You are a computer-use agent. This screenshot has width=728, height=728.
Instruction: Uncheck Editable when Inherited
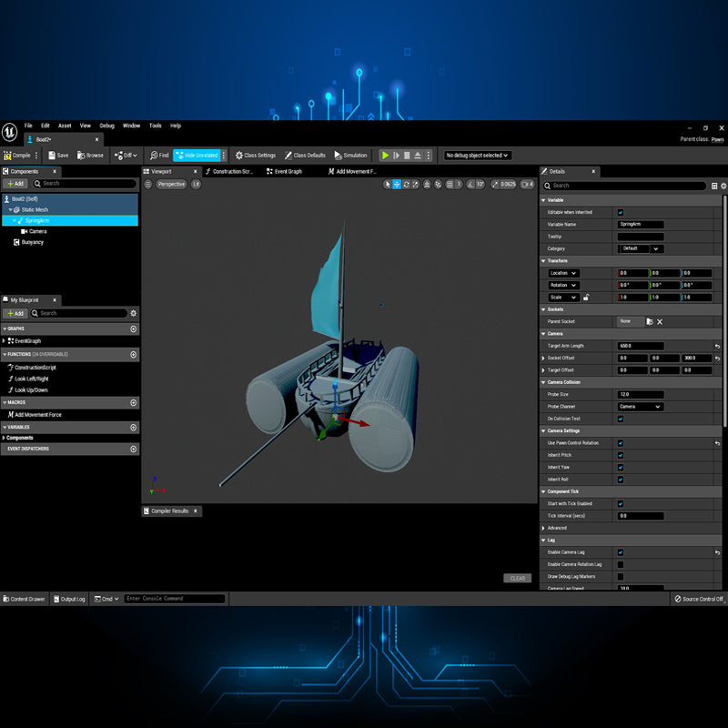[621, 212]
